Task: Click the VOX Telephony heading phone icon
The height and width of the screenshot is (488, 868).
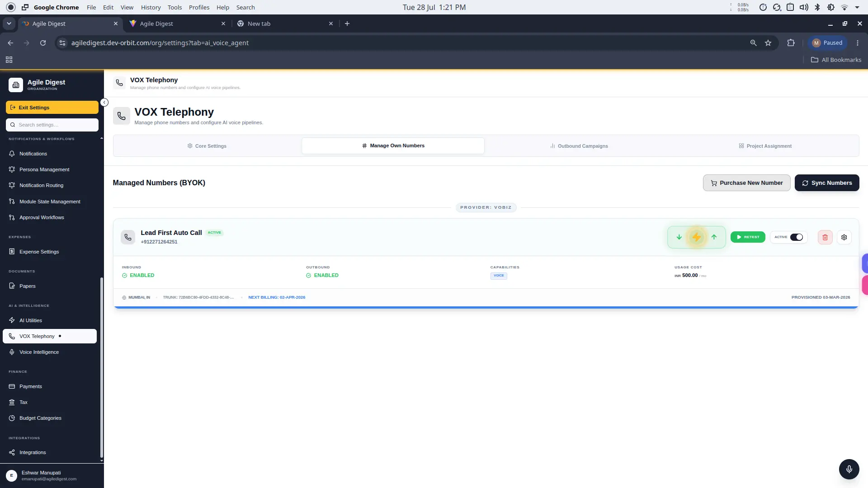Action: (x=122, y=116)
